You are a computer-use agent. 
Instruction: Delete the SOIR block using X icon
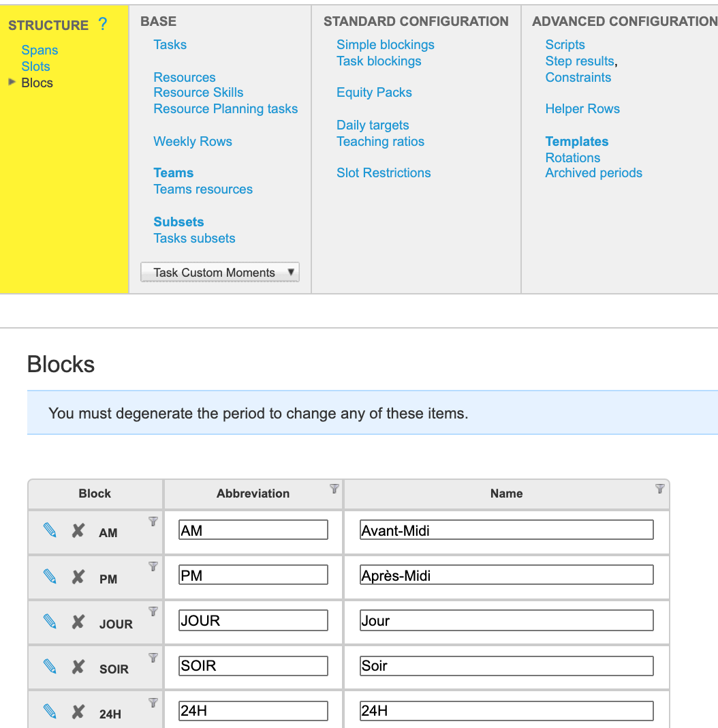click(78, 667)
